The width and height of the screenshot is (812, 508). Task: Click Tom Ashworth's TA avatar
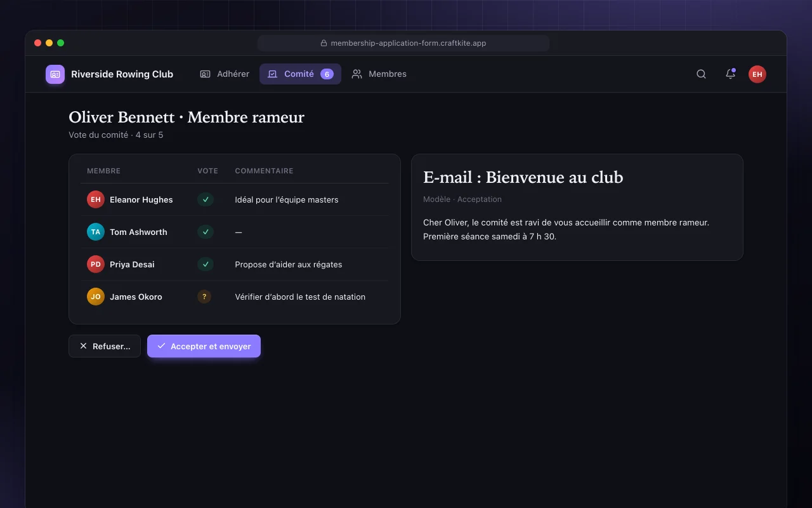(x=95, y=232)
